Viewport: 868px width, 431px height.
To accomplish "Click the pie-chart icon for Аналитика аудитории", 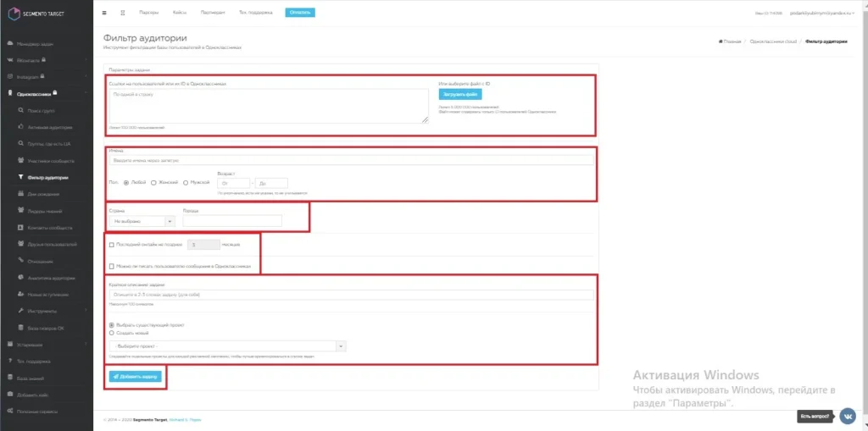I will pos(20,278).
